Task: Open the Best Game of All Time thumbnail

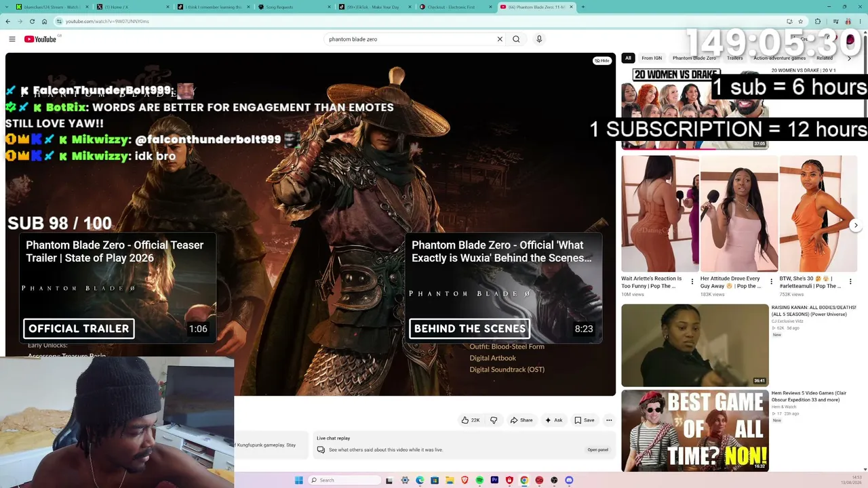Action: pos(695,430)
